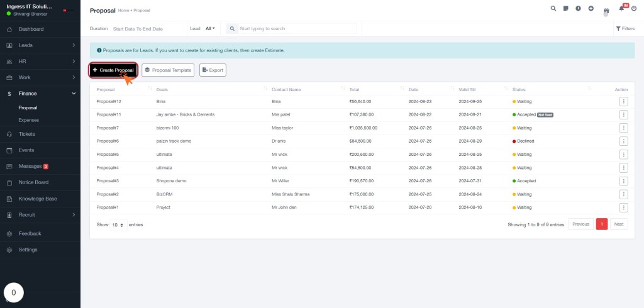Click the power logout icon
The image size is (644, 308).
coord(634,8)
